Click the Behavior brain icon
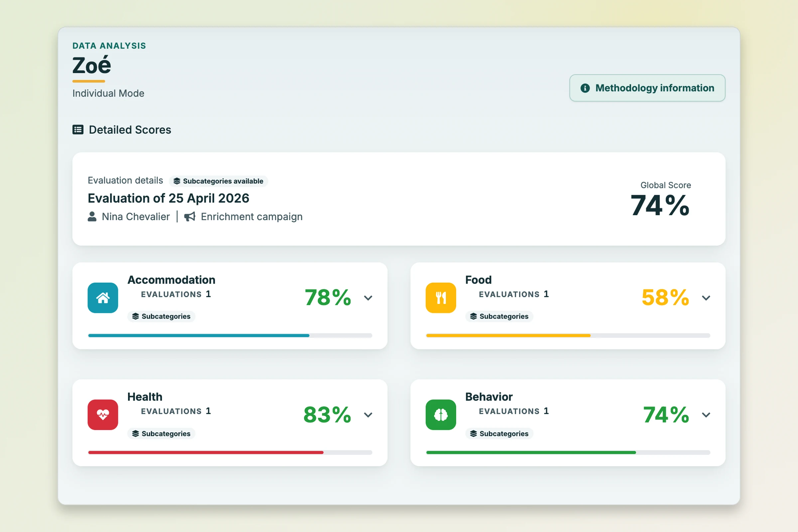This screenshot has height=532, width=798. coord(441,415)
